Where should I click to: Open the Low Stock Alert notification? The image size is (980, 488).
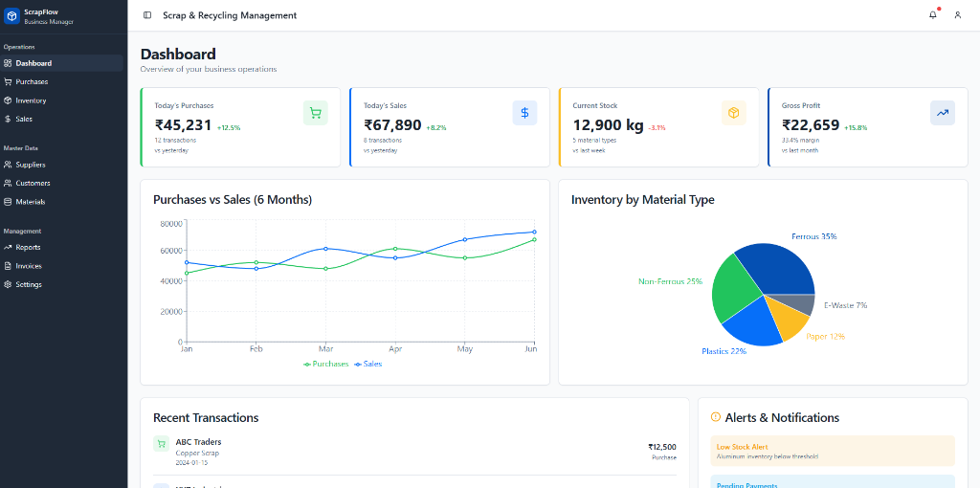pyautogui.click(x=833, y=451)
